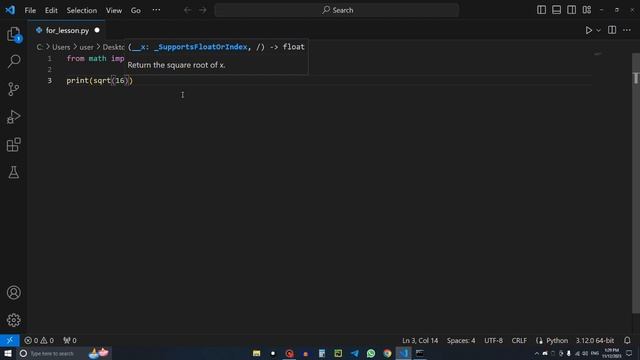Open WhatsApp from the taskbar
The image size is (640, 360).
(x=371, y=353)
